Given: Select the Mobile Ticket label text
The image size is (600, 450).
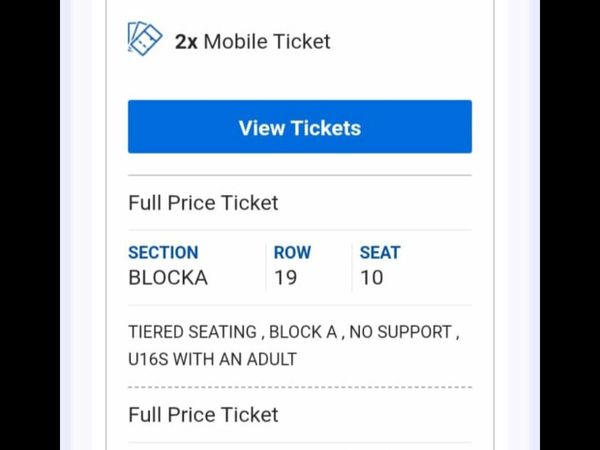Looking at the screenshot, I should [x=267, y=42].
